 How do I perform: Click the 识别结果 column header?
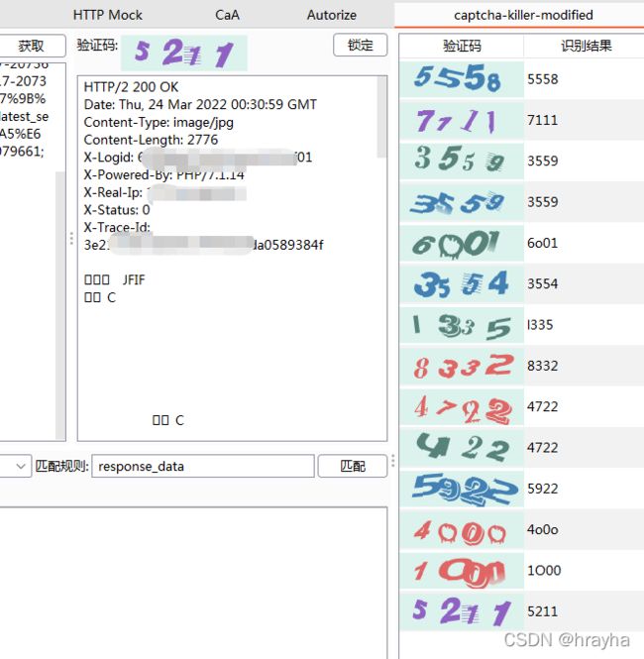pyautogui.click(x=586, y=46)
